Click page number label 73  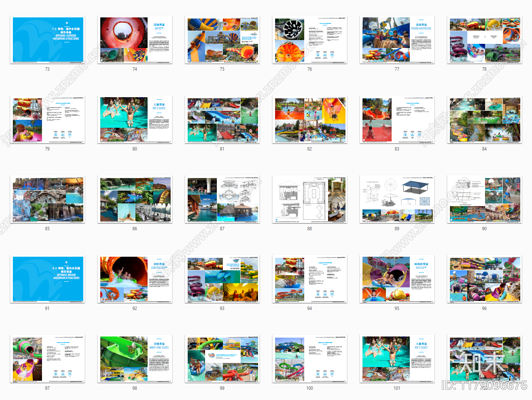click(47, 69)
